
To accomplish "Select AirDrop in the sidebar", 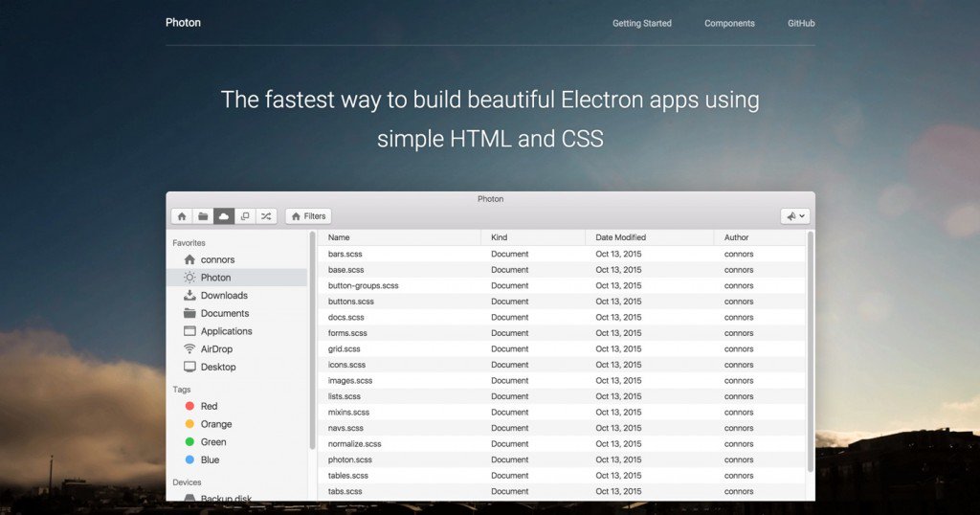I will [237, 348].
